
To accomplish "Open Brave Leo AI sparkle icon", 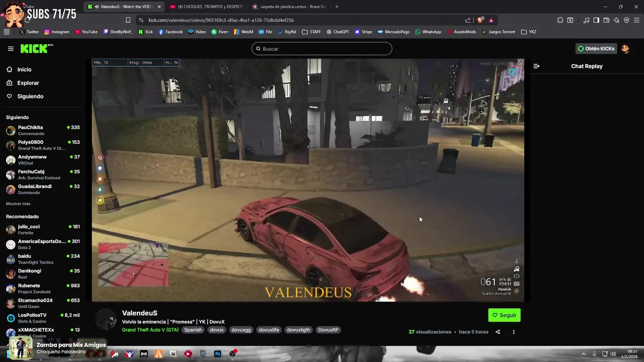I will [x=616, y=20].
